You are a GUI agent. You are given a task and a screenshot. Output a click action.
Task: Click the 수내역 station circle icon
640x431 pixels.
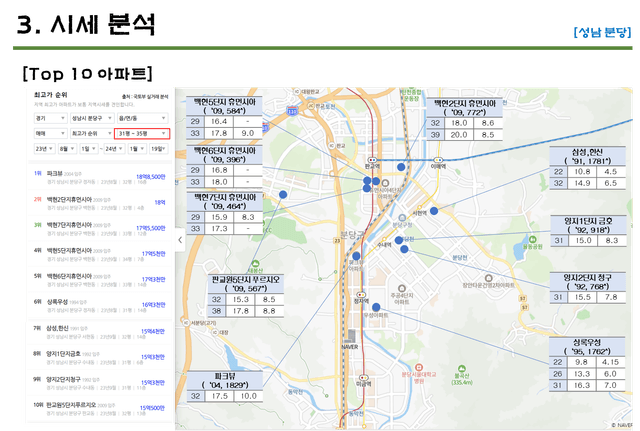(384, 239)
